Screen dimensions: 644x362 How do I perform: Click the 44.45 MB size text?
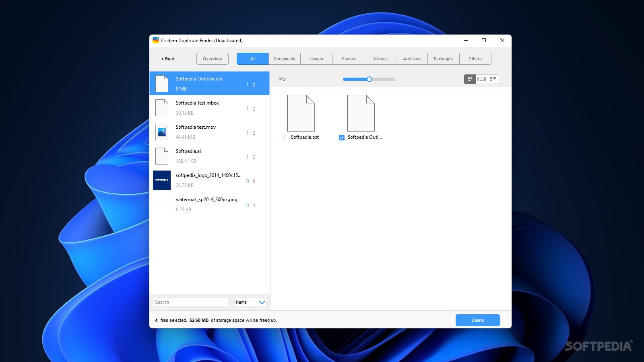pyautogui.click(x=185, y=137)
